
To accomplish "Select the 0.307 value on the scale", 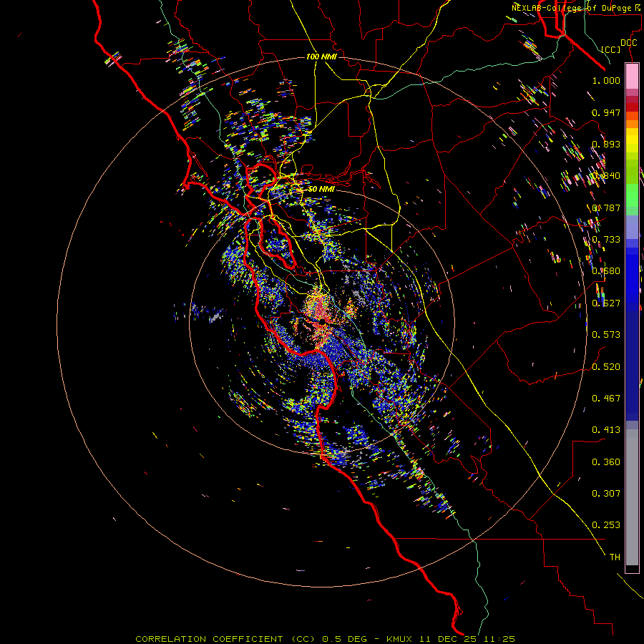I will 606,493.
